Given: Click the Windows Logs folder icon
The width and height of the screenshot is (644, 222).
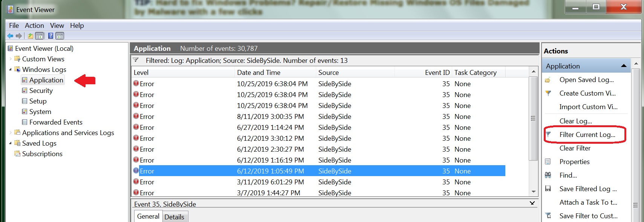Looking at the screenshot, I should [17, 69].
